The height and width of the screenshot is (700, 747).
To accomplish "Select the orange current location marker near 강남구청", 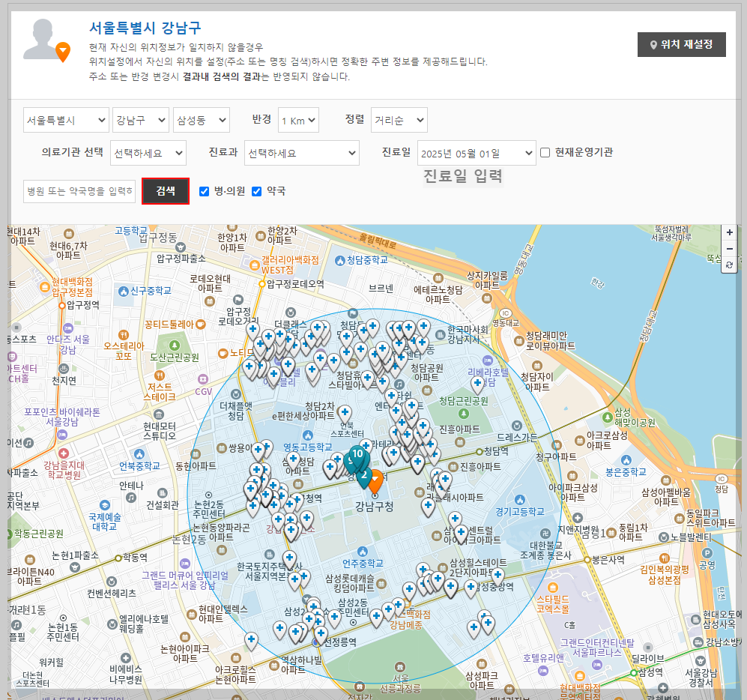I will pyautogui.click(x=376, y=480).
